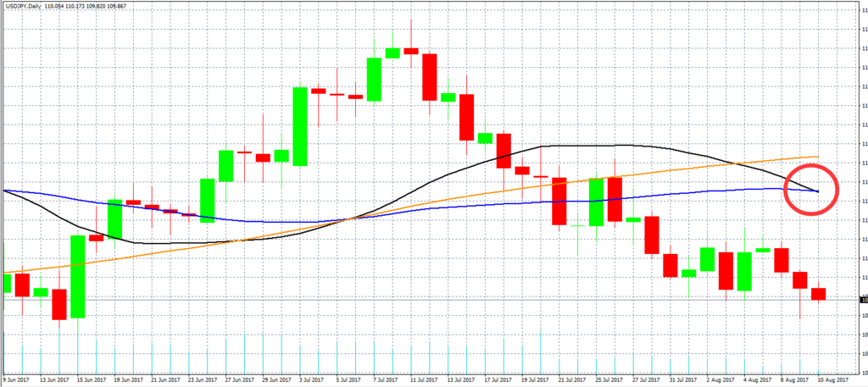The width and height of the screenshot is (868, 387).
Task: Select the 13 Jul 2017 date label
Action: [462, 380]
